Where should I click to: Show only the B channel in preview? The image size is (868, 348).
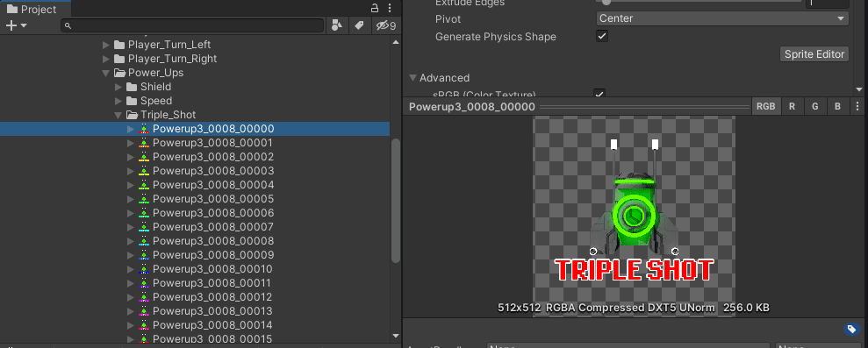tap(837, 107)
